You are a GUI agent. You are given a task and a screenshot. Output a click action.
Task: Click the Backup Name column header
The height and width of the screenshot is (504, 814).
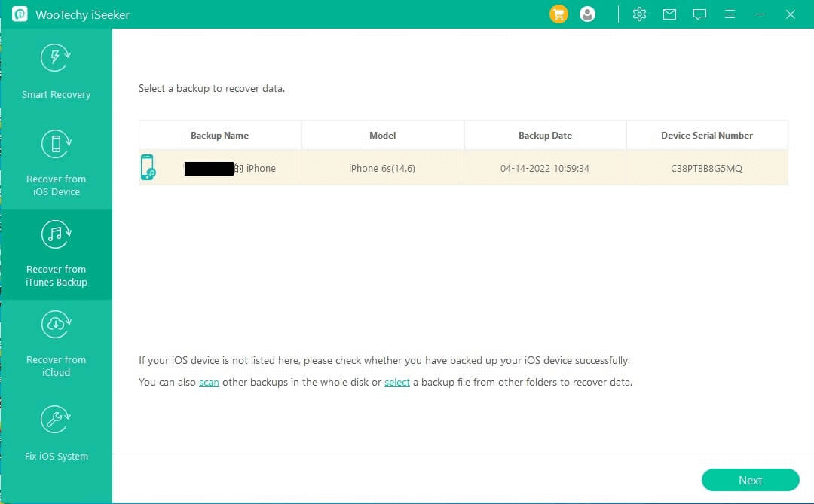pos(219,136)
